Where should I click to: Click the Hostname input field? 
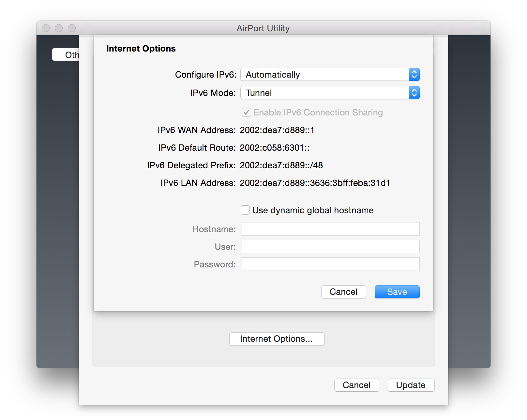point(330,229)
